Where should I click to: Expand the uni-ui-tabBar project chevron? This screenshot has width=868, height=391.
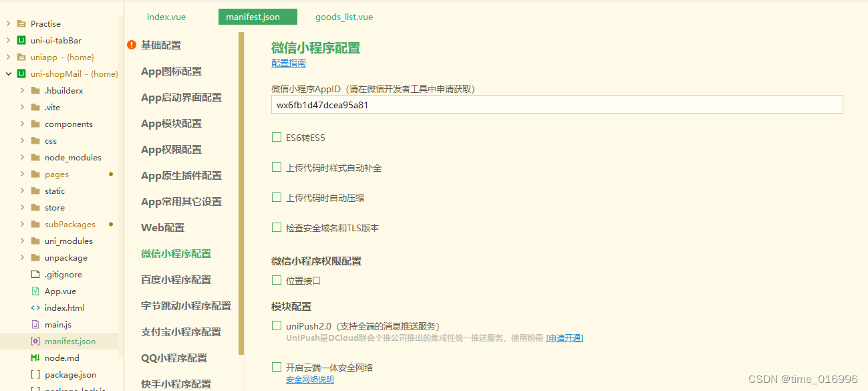pyautogui.click(x=8, y=40)
